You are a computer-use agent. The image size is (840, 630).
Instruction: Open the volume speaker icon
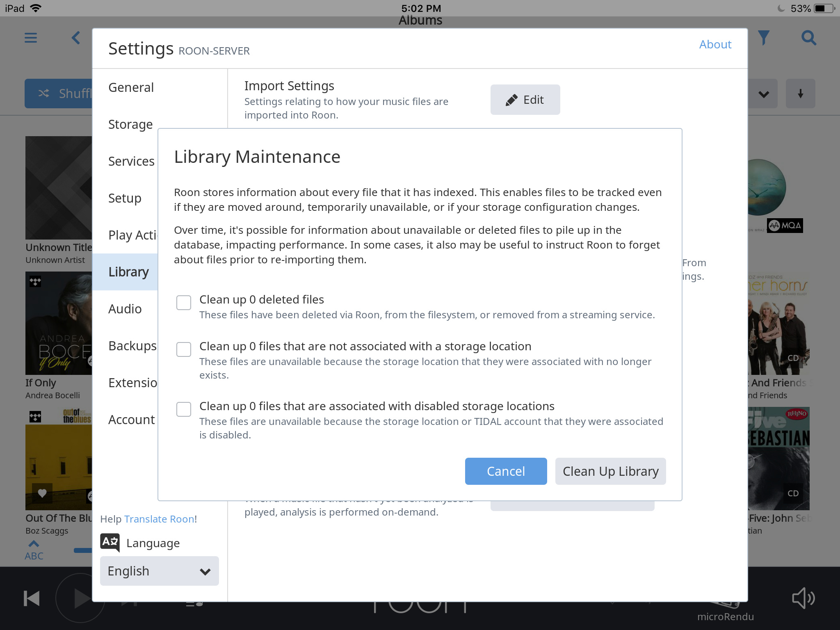[x=803, y=598]
